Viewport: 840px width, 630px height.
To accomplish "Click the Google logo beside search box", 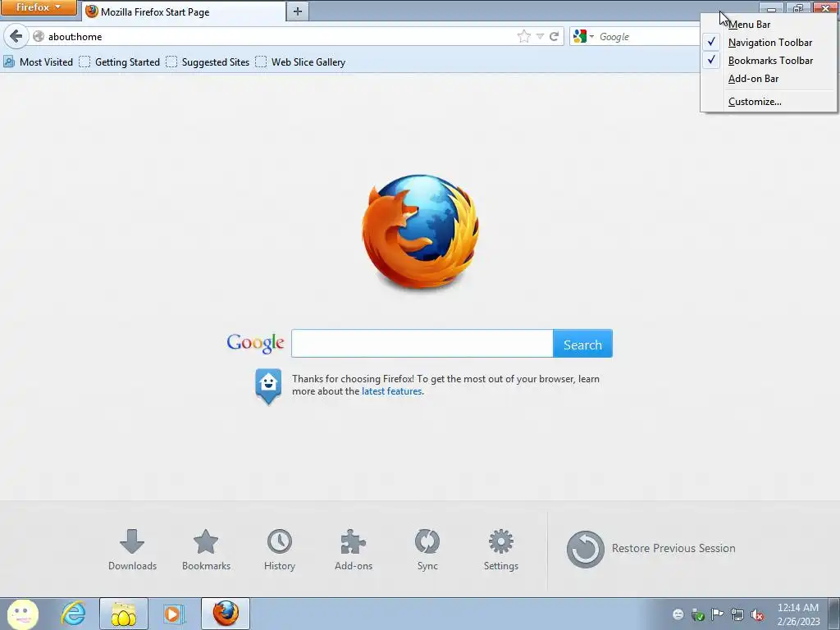I will coord(255,344).
